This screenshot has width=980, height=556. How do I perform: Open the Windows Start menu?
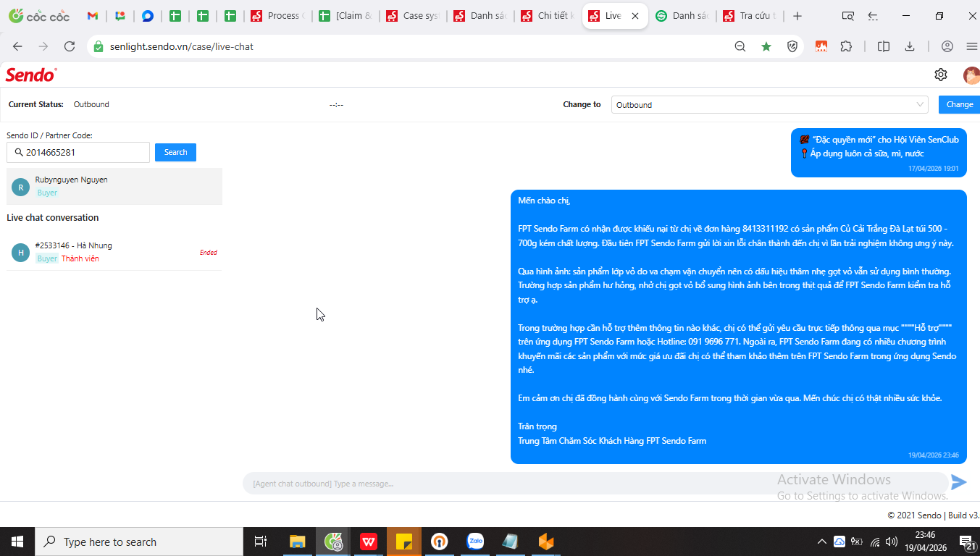[x=17, y=542]
